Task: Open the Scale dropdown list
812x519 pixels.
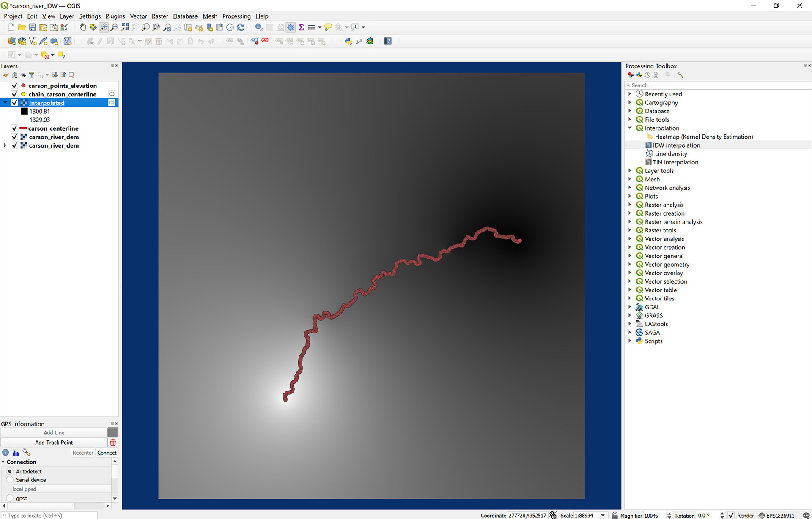Action: coord(603,516)
